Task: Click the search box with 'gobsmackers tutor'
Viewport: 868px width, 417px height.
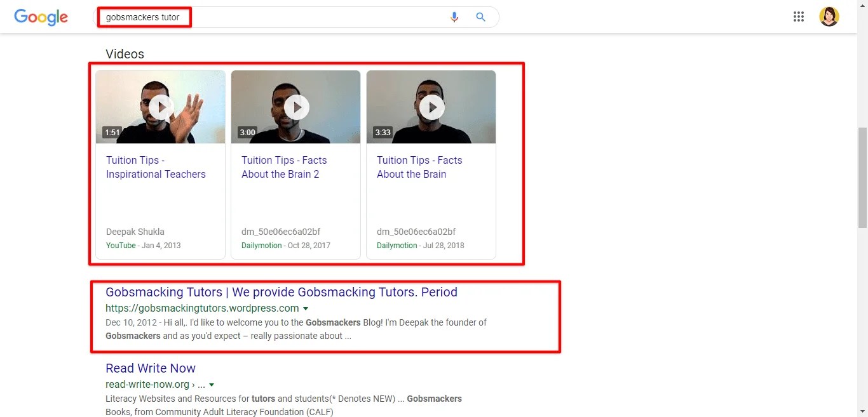Action: click(296, 17)
